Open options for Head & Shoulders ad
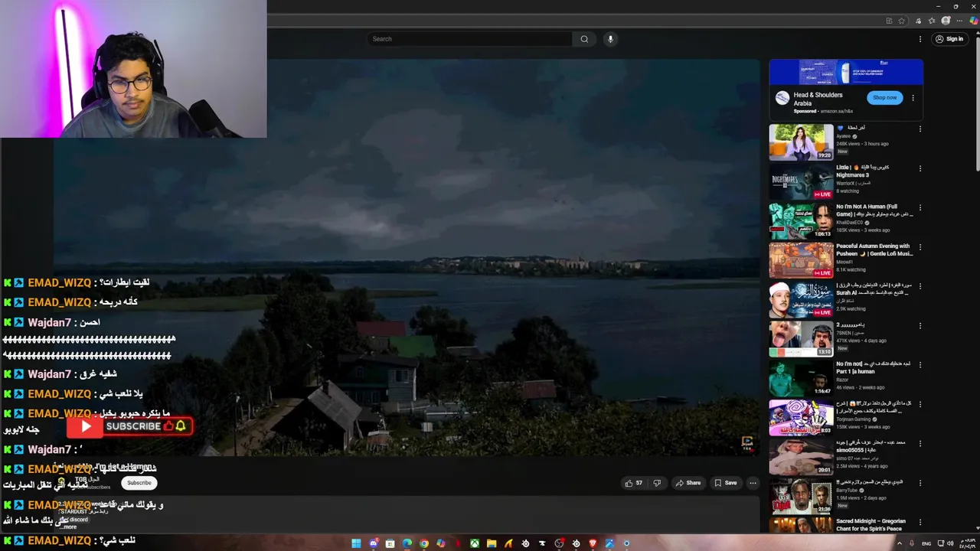The width and height of the screenshot is (980, 551). [913, 98]
